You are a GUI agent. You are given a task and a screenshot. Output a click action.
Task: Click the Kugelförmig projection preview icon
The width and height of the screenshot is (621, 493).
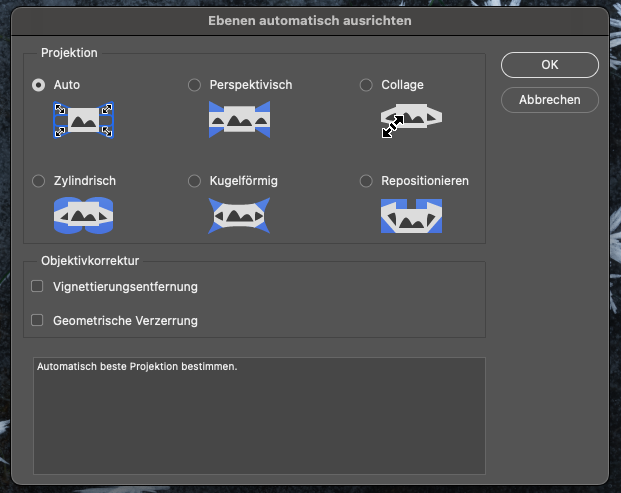click(x=239, y=215)
